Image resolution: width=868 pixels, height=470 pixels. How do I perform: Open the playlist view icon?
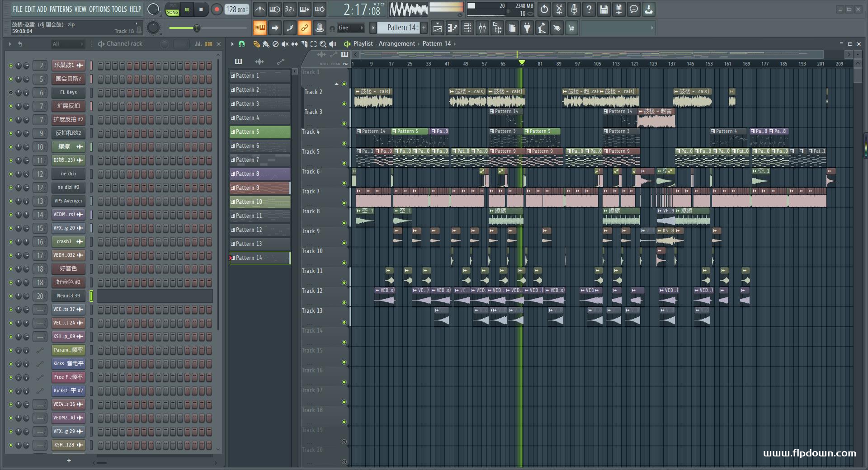coord(437,28)
